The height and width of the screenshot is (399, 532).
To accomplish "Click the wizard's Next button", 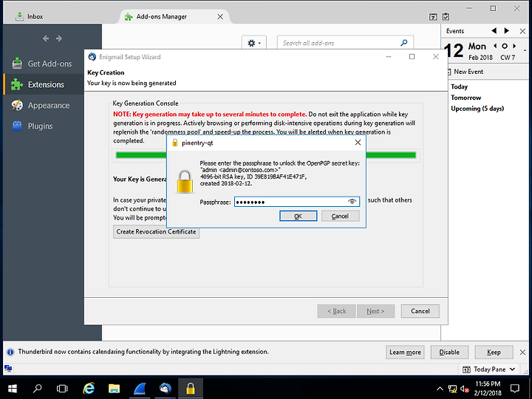I will click(375, 311).
